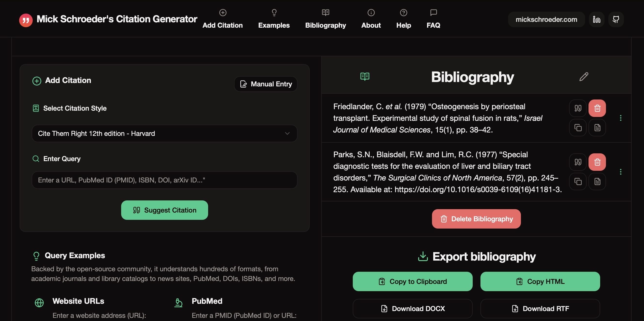Viewport: 644px width, 321px height.
Task: Focus the Enter Query input field
Action: coord(164,180)
